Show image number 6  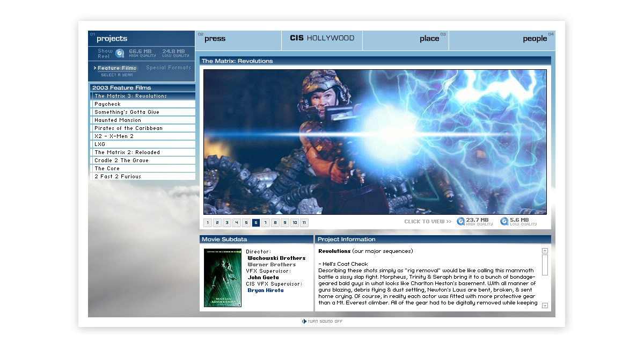click(256, 223)
